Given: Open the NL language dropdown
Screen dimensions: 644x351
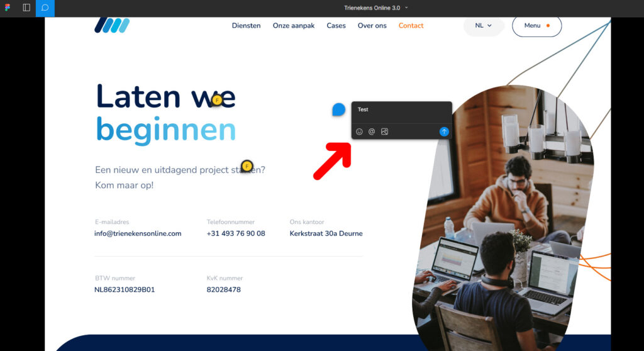Looking at the screenshot, I should point(483,26).
